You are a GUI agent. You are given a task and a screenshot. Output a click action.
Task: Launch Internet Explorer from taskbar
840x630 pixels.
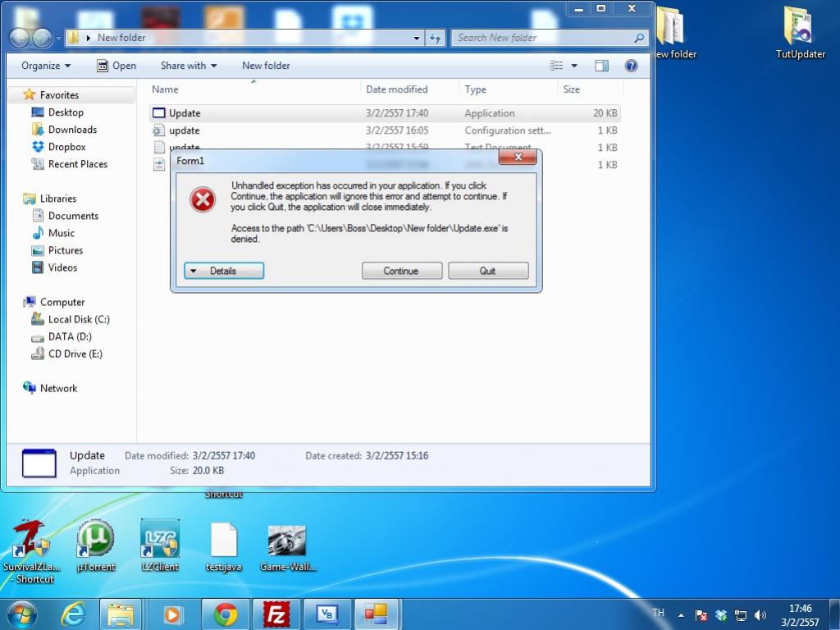pyautogui.click(x=72, y=614)
